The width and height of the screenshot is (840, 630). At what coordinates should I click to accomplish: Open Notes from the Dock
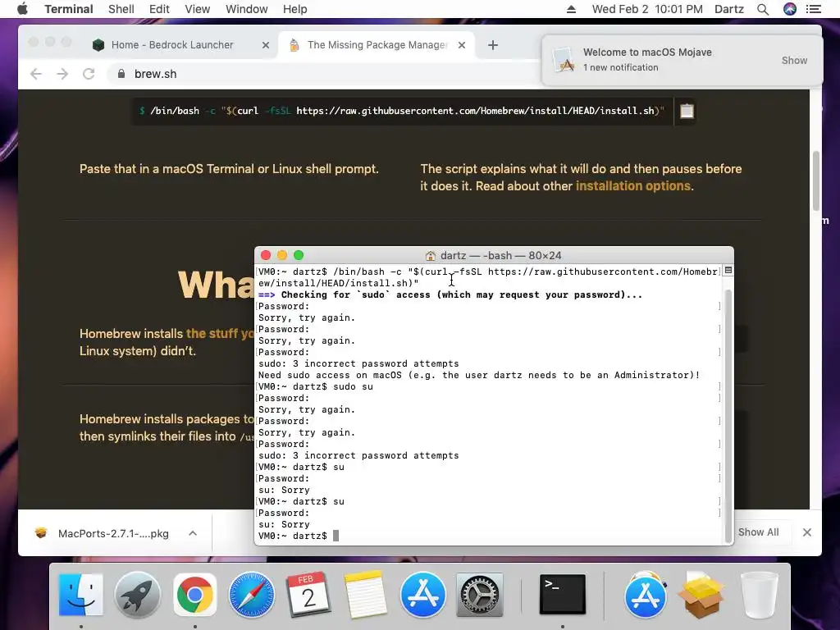tap(365, 595)
